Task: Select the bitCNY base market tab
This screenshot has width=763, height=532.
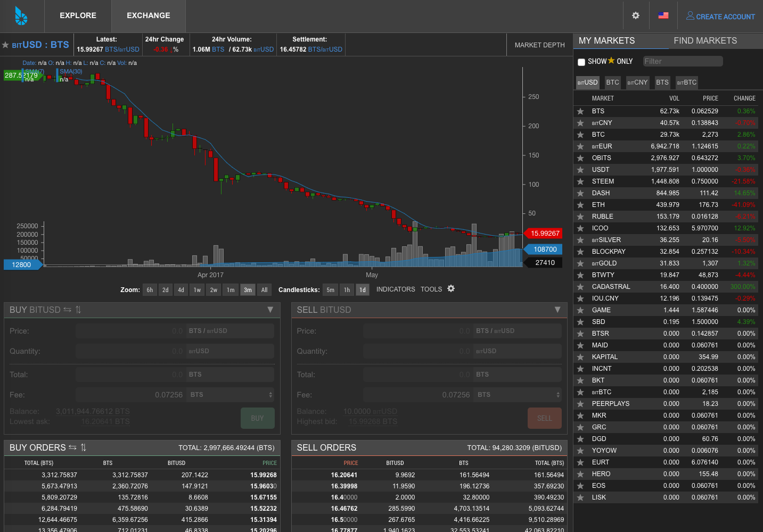Action: click(x=637, y=82)
